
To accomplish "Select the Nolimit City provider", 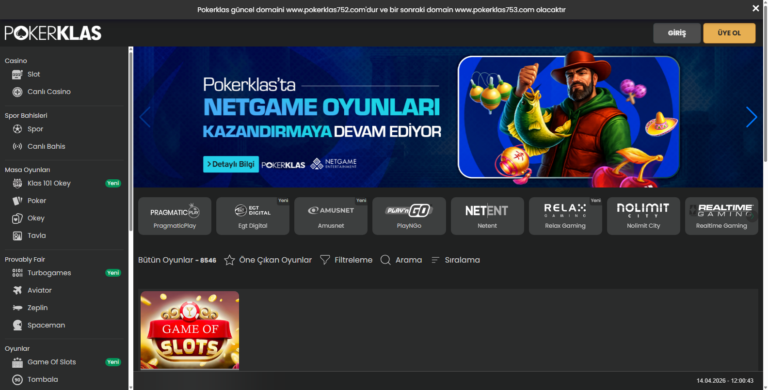I will point(644,216).
